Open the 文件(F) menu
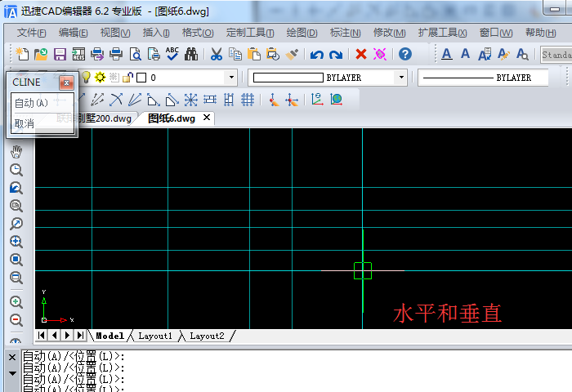 (31, 33)
